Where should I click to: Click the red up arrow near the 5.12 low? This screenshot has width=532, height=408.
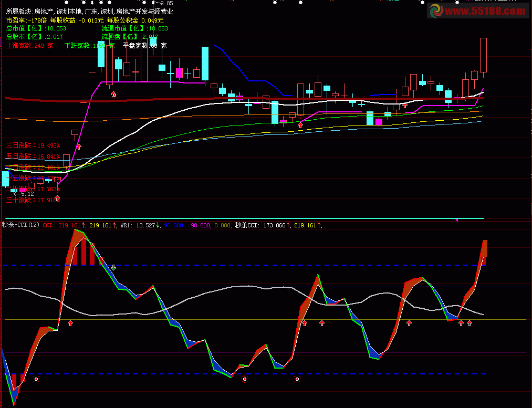coord(57,197)
